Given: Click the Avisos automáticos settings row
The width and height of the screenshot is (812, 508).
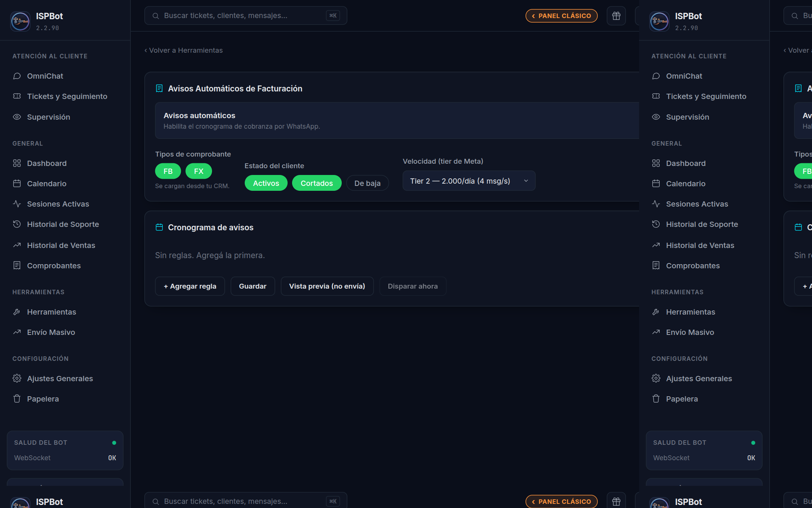Looking at the screenshot, I should 397,121.
